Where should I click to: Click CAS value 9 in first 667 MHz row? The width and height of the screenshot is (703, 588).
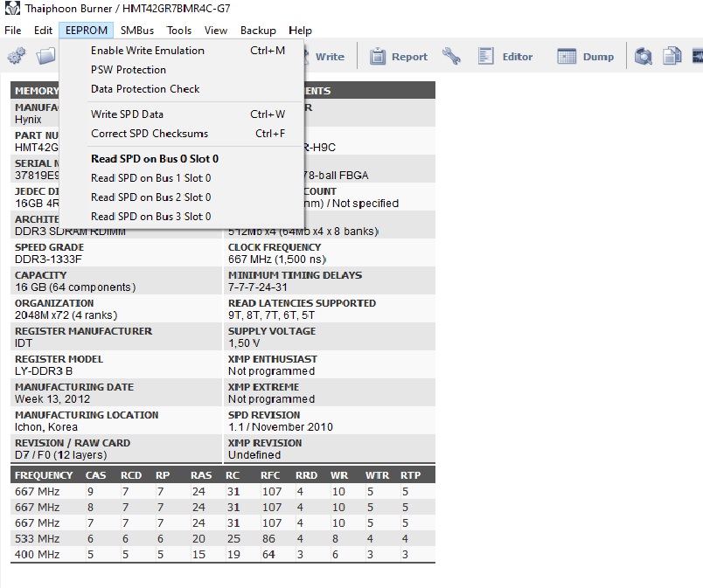(91, 492)
